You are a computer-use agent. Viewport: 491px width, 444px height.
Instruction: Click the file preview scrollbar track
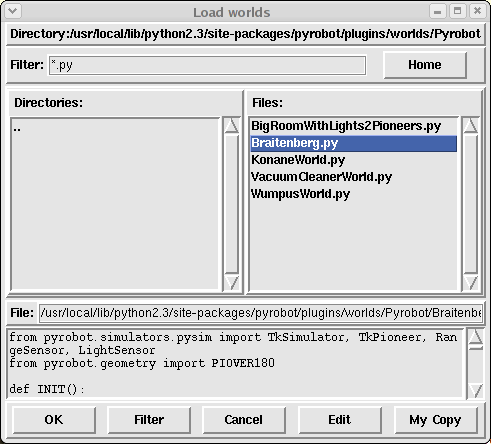[476, 366]
